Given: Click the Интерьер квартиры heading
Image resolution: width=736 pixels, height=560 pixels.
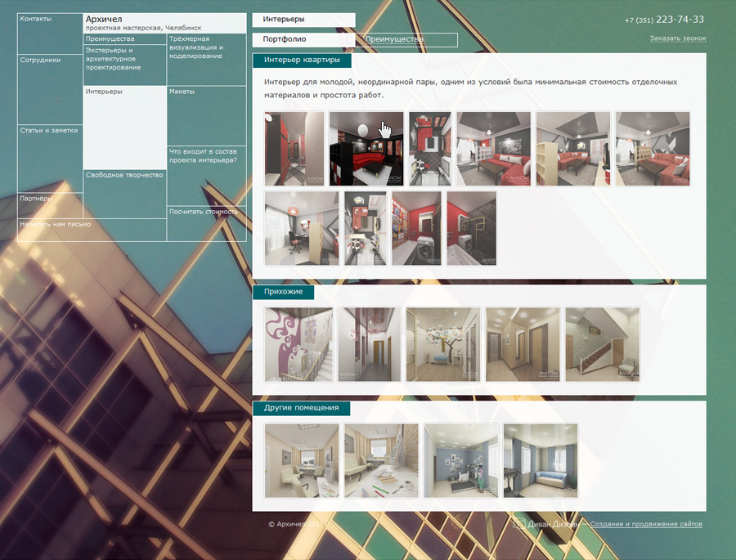Looking at the screenshot, I should (302, 60).
